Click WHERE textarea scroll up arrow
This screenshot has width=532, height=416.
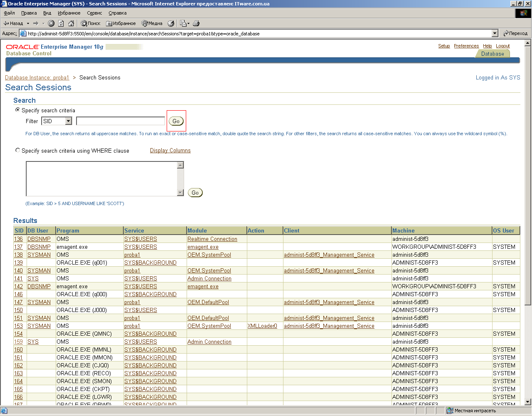(180, 165)
